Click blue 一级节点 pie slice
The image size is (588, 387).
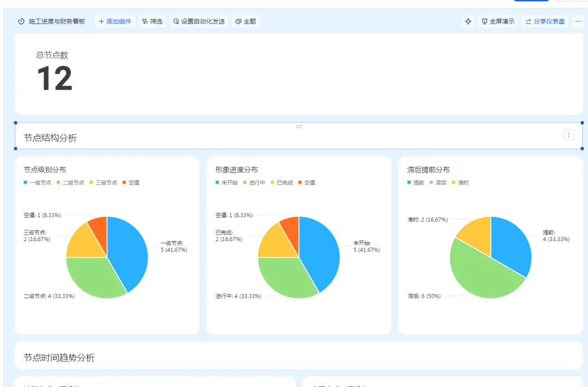127,251
